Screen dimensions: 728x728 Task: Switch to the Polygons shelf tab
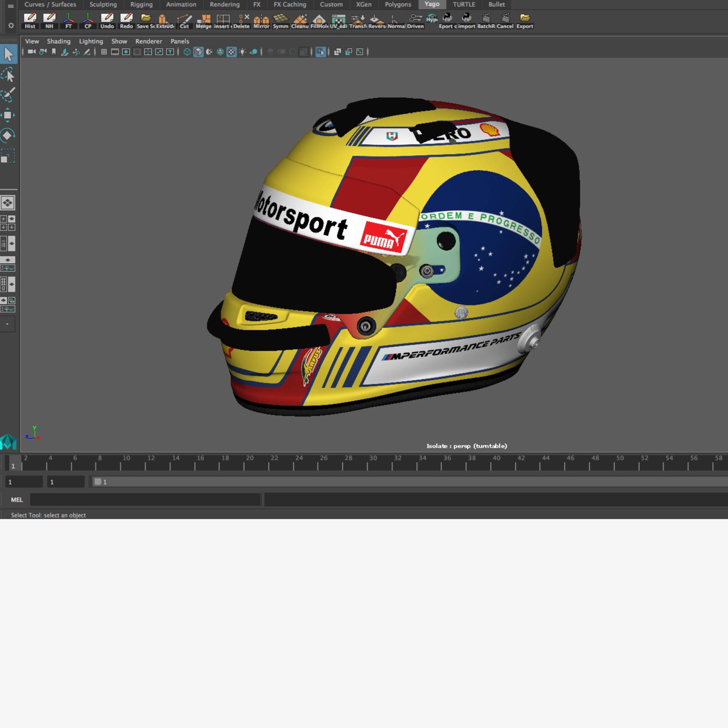(x=398, y=5)
